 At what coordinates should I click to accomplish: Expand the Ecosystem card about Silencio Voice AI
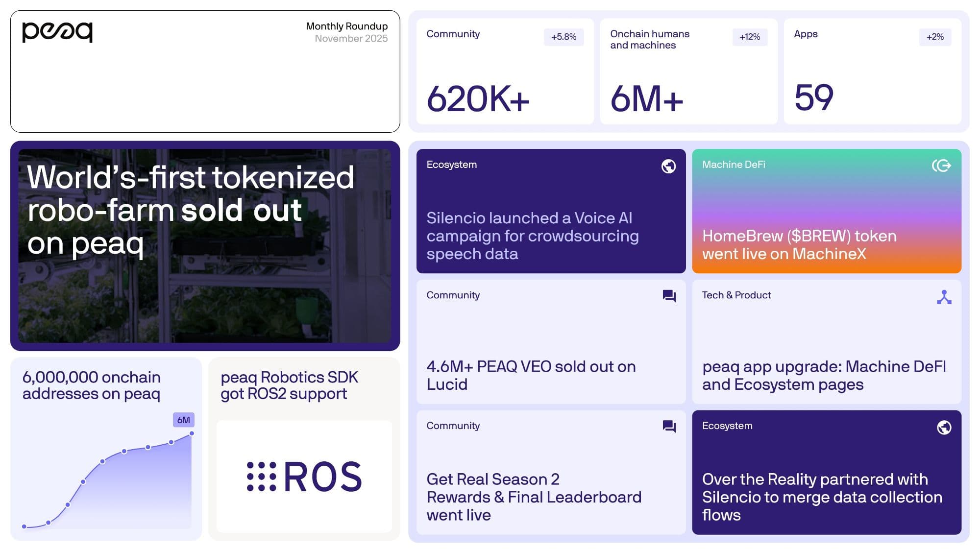tap(549, 211)
